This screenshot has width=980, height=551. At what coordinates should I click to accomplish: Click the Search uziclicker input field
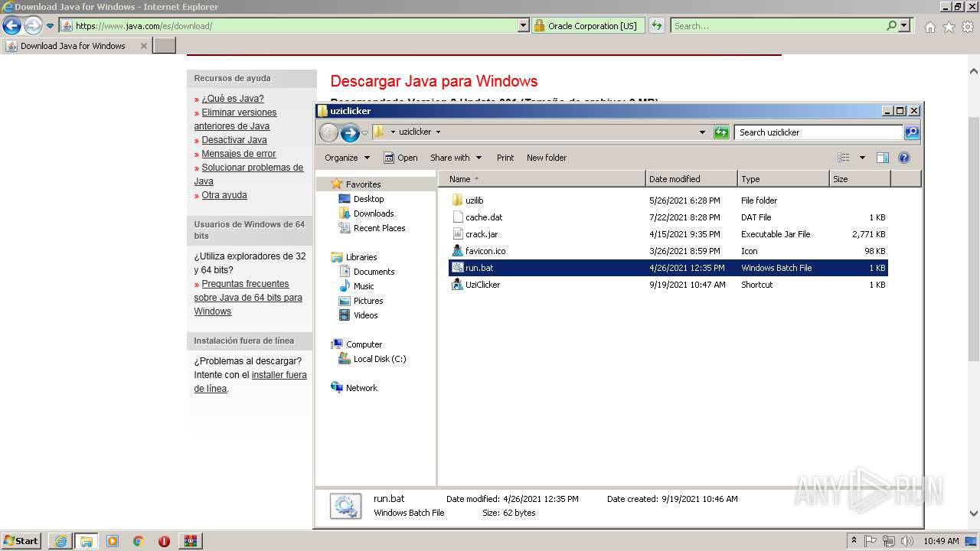pos(818,132)
